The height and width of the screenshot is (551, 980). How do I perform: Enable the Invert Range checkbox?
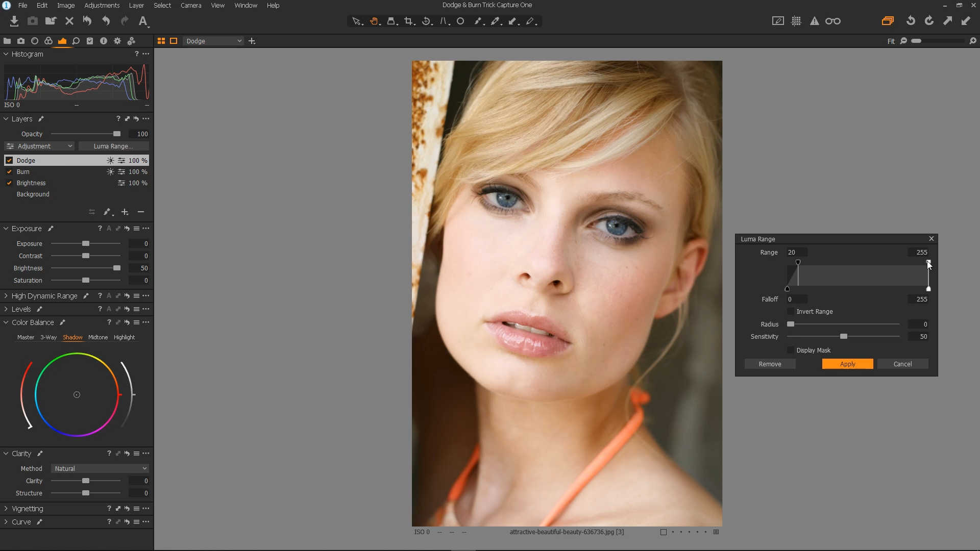pyautogui.click(x=791, y=311)
